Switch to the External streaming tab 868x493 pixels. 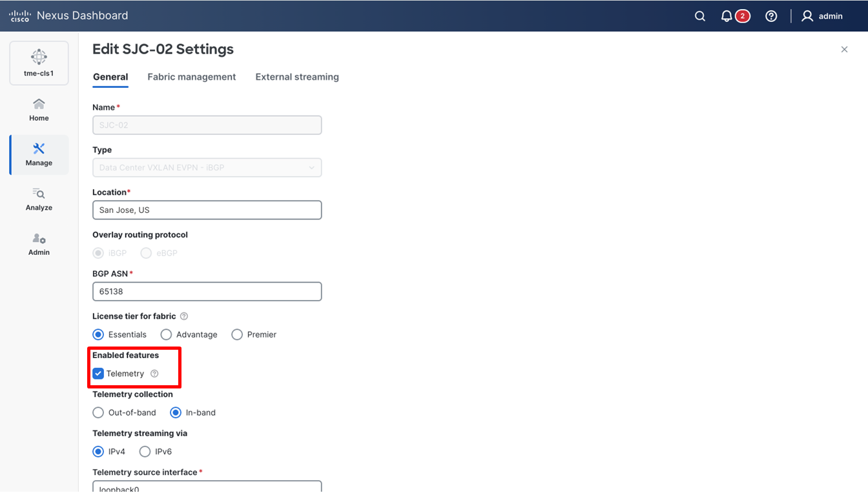(297, 77)
